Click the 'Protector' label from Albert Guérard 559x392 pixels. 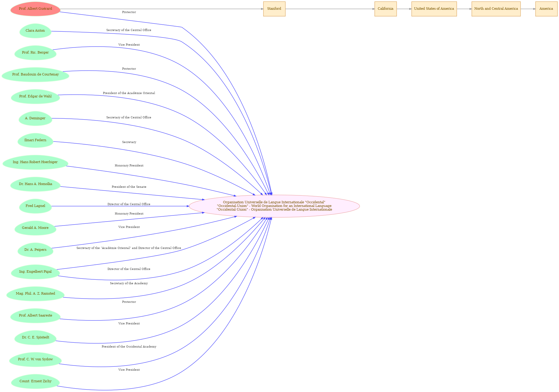coord(129,12)
